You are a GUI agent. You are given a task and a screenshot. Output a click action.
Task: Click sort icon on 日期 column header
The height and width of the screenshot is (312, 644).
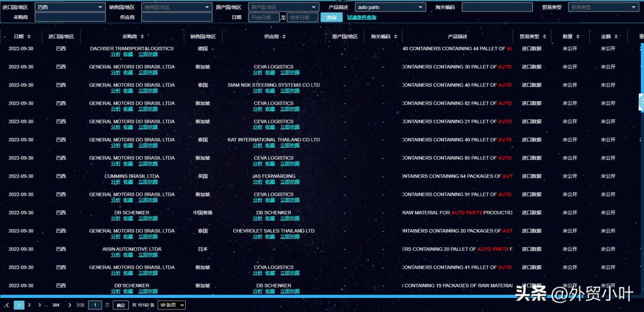coord(29,37)
